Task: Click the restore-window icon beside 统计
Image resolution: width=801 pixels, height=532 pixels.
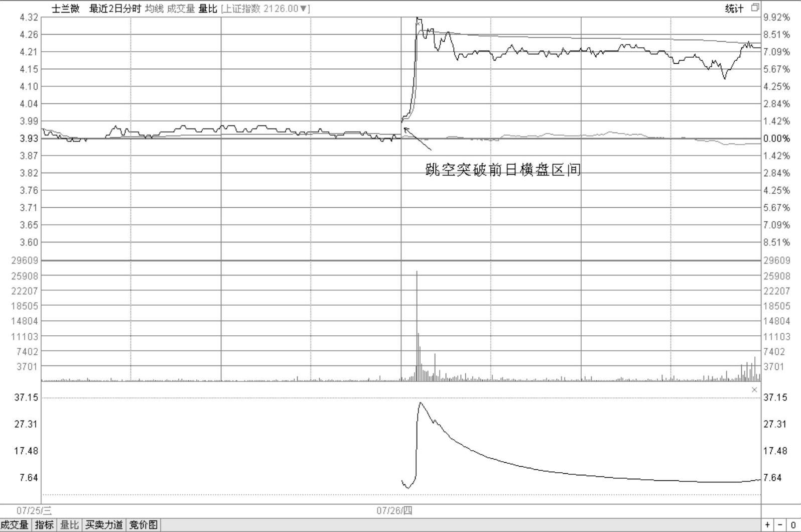Action: point(755,8)
